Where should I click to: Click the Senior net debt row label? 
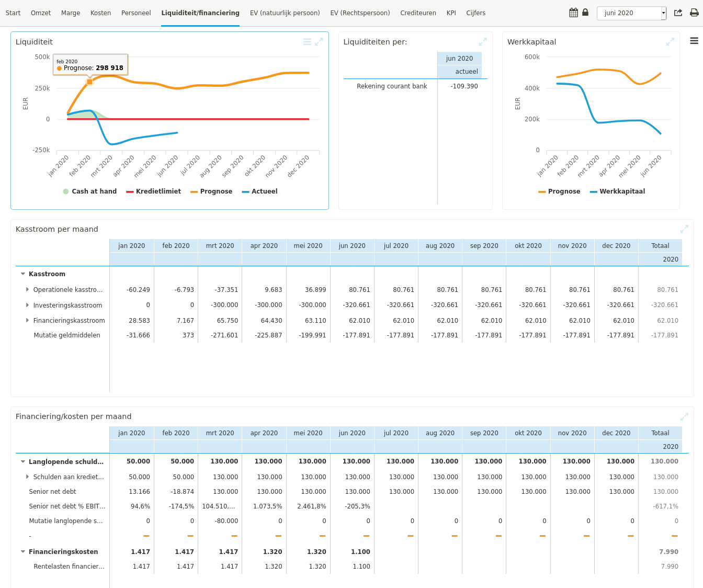[x=53, y=492]
